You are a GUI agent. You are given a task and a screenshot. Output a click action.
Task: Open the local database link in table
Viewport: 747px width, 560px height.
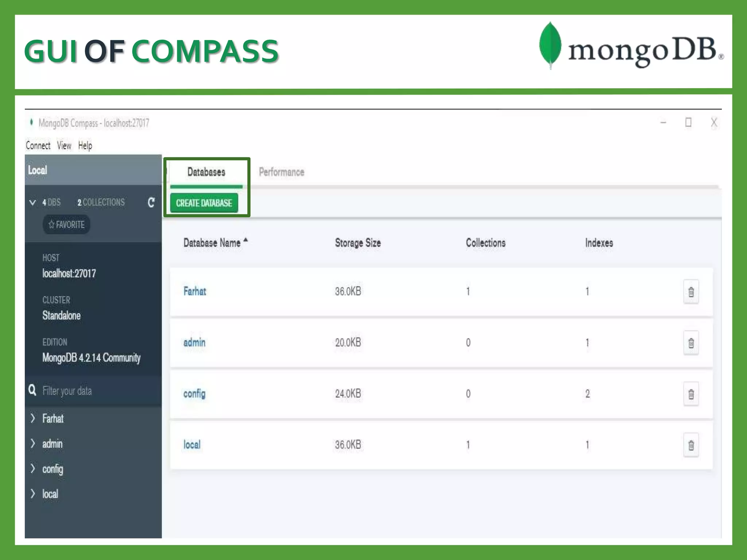pos(192,444)
